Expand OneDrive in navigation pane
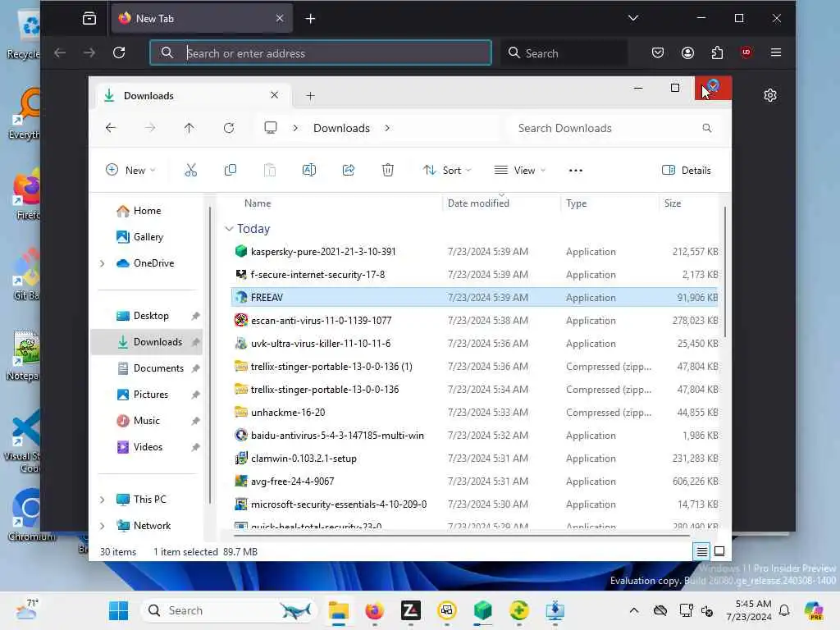Viewport: 840px width, 630px height. point(103,263)
